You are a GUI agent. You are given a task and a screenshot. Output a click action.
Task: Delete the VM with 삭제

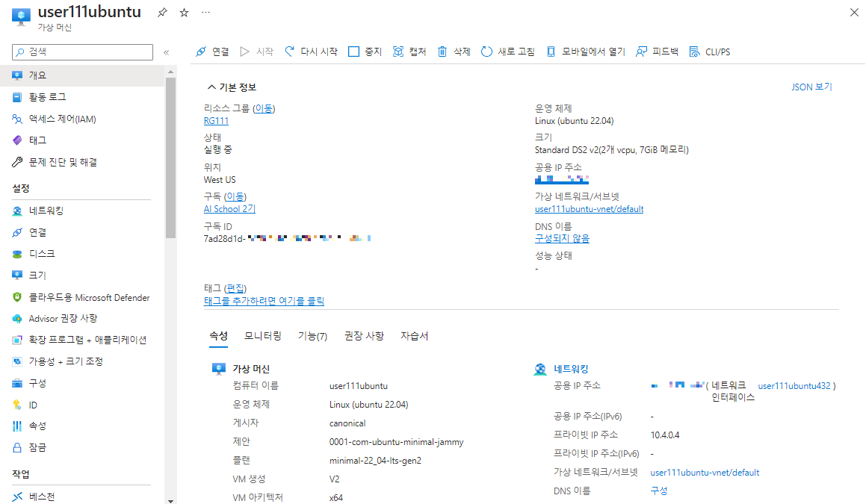point(454,52)
